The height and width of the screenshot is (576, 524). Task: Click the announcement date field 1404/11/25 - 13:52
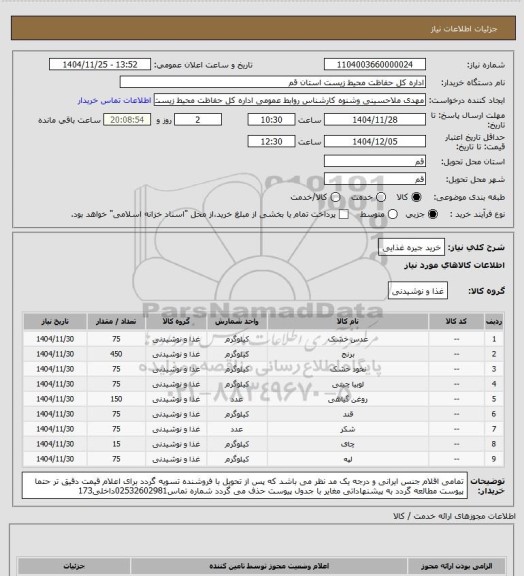click(100, 64)
